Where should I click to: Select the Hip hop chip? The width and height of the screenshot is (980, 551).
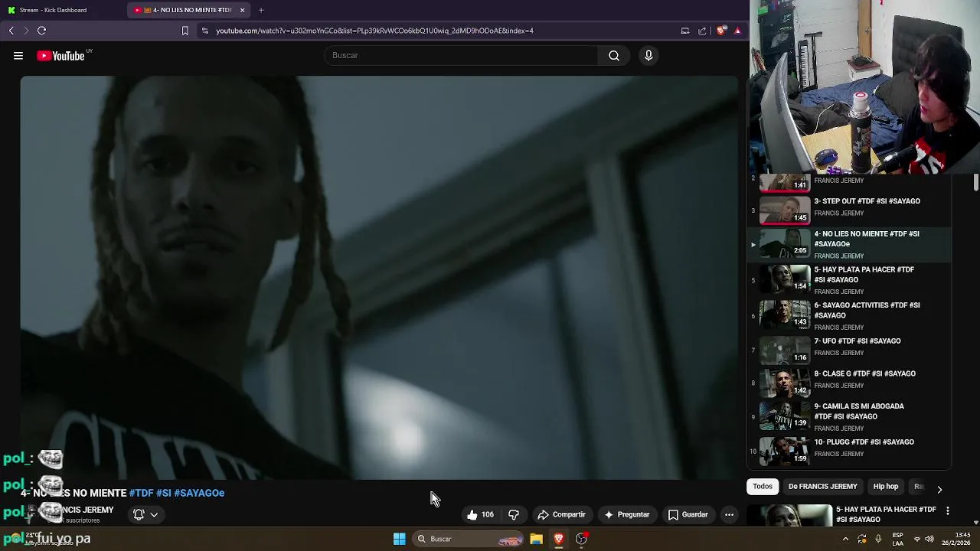pyautogui.click(x=886, y=486)
